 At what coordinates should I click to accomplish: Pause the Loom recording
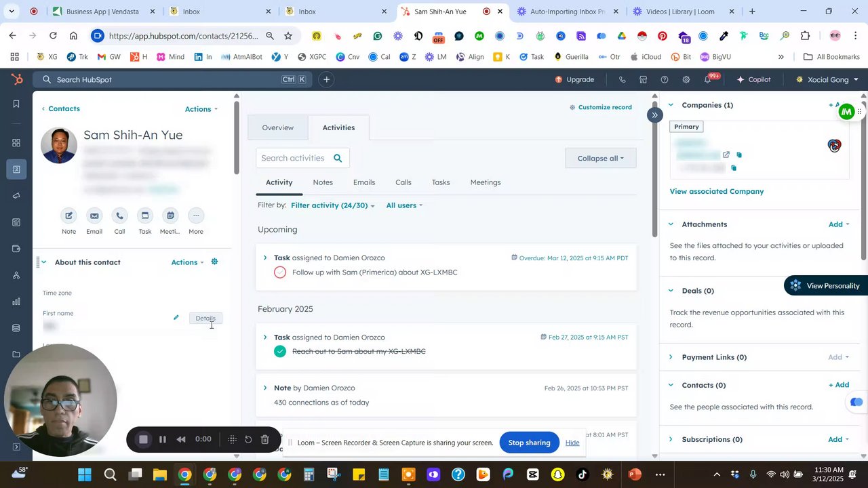coord(163,439)
